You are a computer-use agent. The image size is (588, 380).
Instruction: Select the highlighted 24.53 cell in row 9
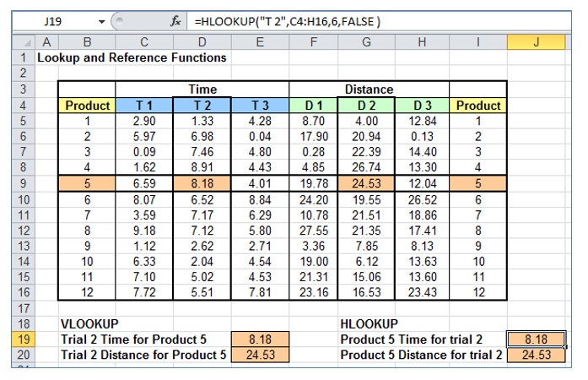pyautogui.click(x=366, y=183)
